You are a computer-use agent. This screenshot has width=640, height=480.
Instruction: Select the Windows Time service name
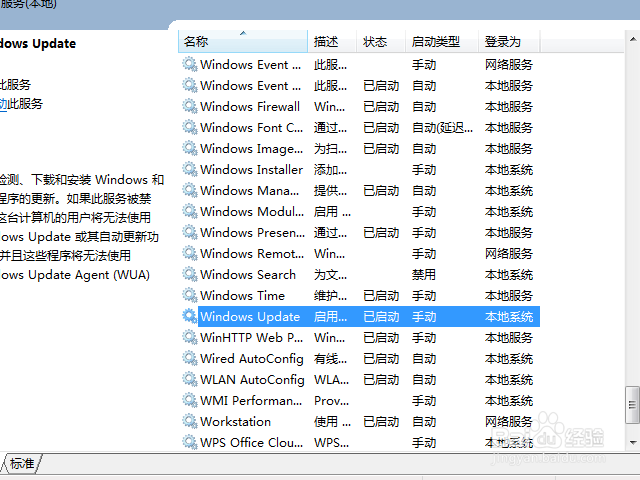242,296
